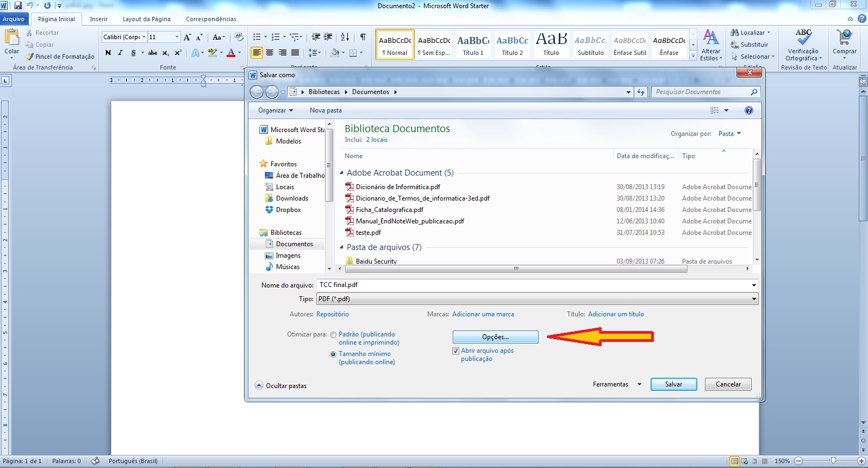Toggle Abrir arquivo após publicação checkbox
868x468 pixels.
[455, 351]
